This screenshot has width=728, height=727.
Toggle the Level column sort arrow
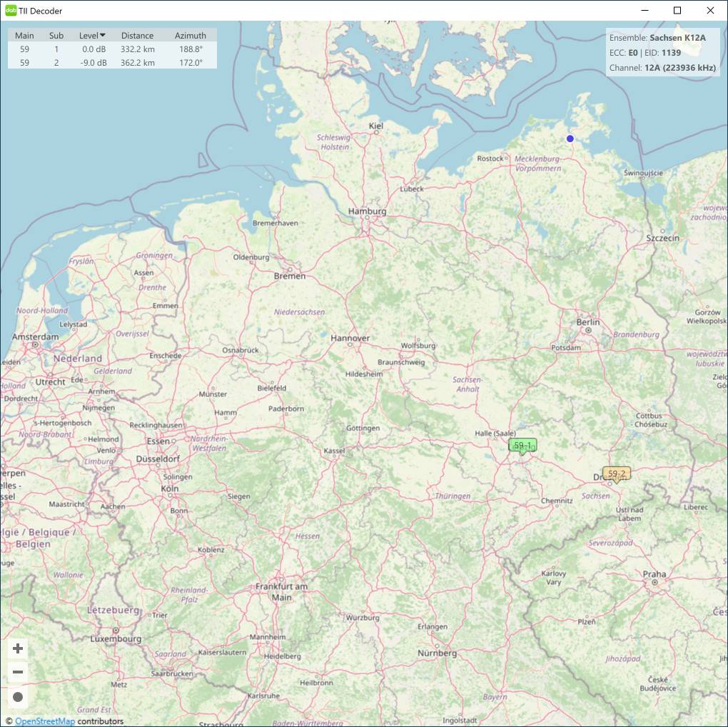tap(103, 35)
